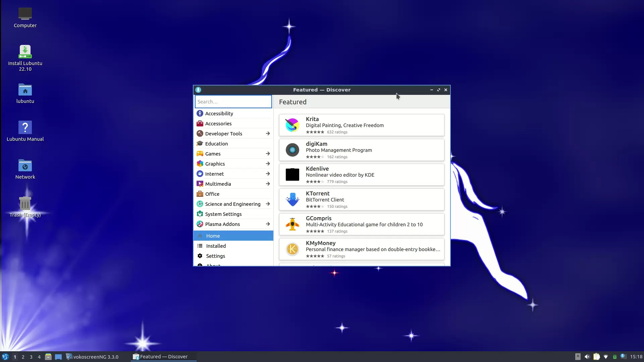The height and width of the screenshot is (362, 644).
Task: Click the Krita app icon
Action: 292,125
